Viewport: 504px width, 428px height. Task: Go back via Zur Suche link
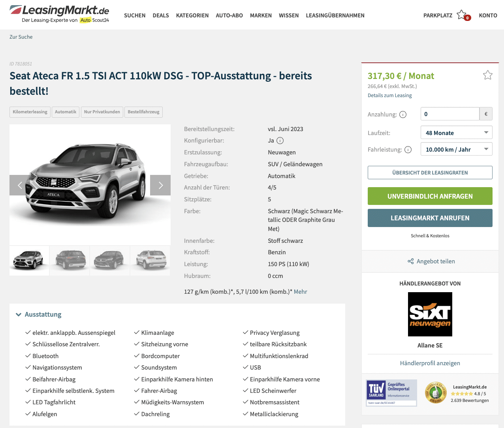(x=21, y=37)
